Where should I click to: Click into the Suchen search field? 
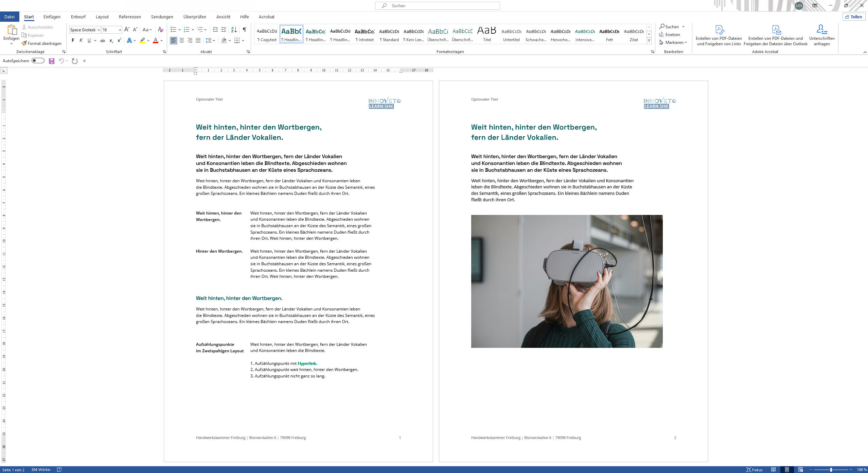(x=438, y=5)
